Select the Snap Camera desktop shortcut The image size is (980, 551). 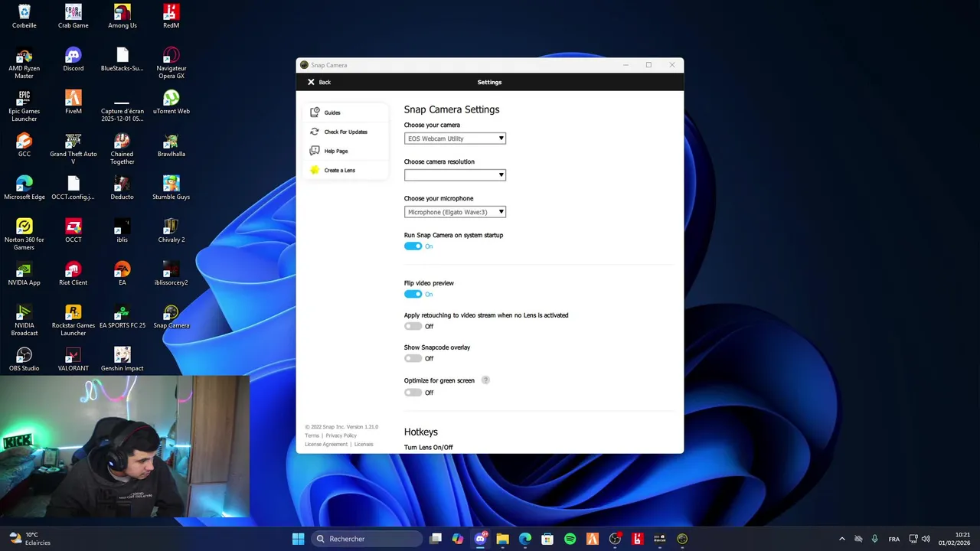tap(171, 317)
